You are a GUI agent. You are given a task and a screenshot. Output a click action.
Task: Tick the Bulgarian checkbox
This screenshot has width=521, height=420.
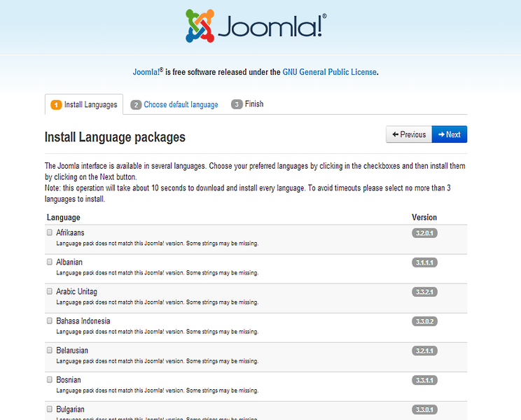pos(50,409)
